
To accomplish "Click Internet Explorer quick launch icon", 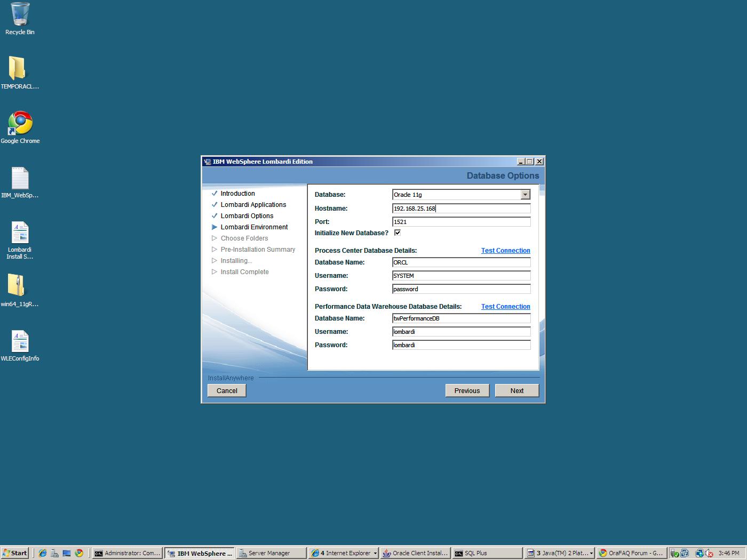I will point(43,553).
